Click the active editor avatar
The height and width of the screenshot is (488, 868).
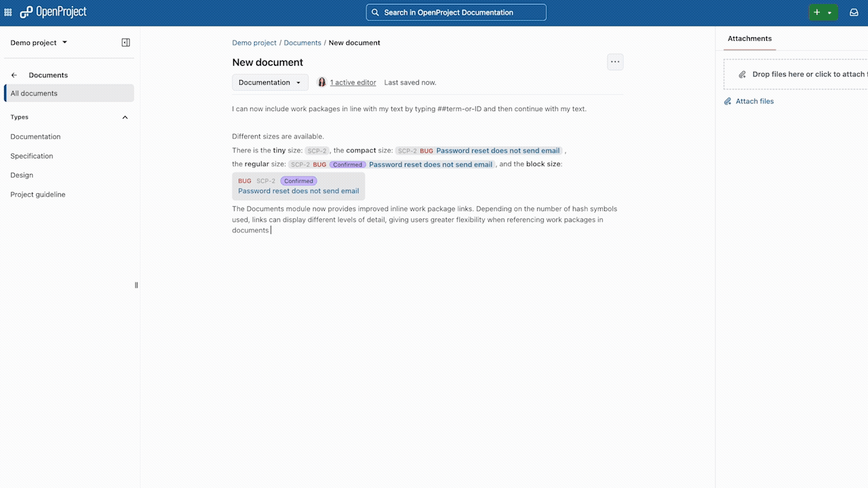322,83
